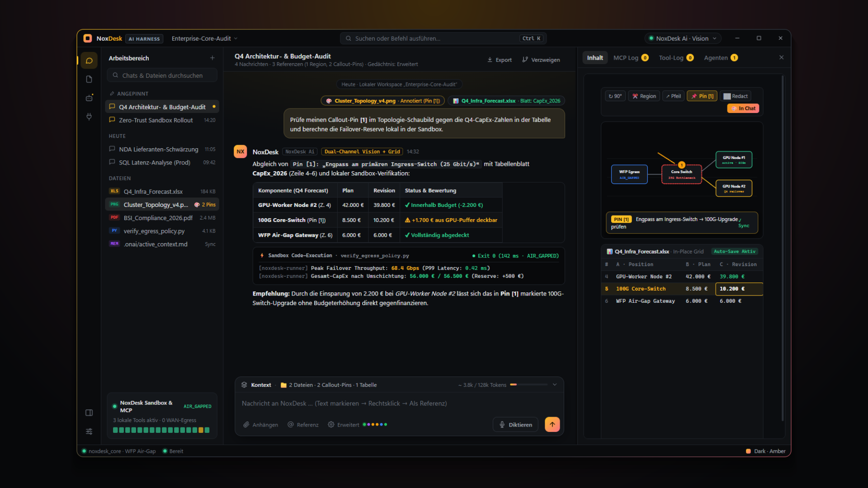Viewport: 868px width, 488px height.
Task: Expand the Kontext bar chevron
Action: coord(555,385)
